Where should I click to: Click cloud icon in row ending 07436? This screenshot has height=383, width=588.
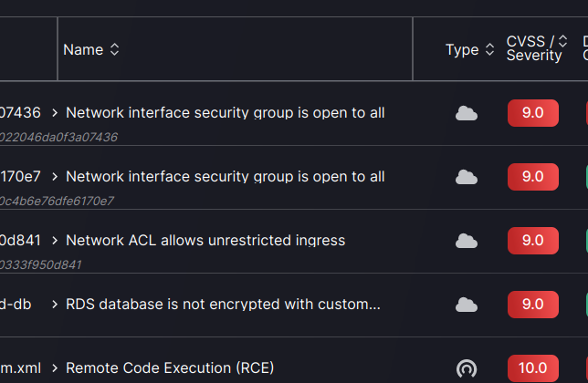467,113
